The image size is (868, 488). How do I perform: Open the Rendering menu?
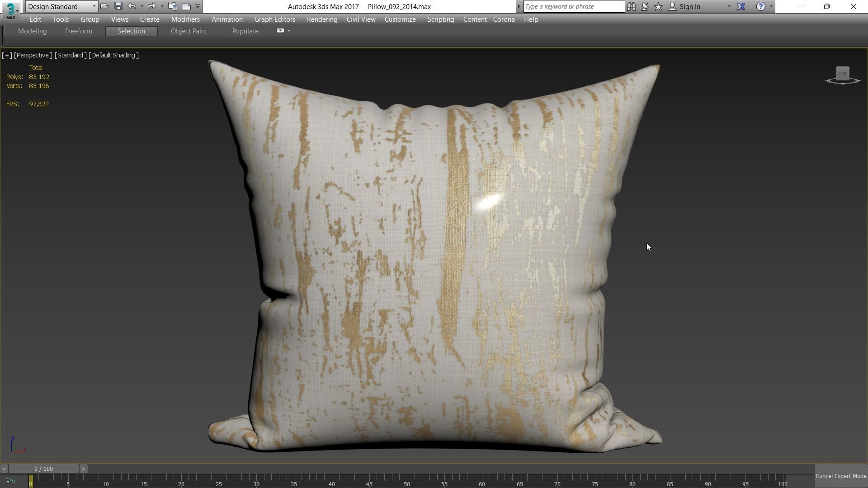[x=322, y=19]
